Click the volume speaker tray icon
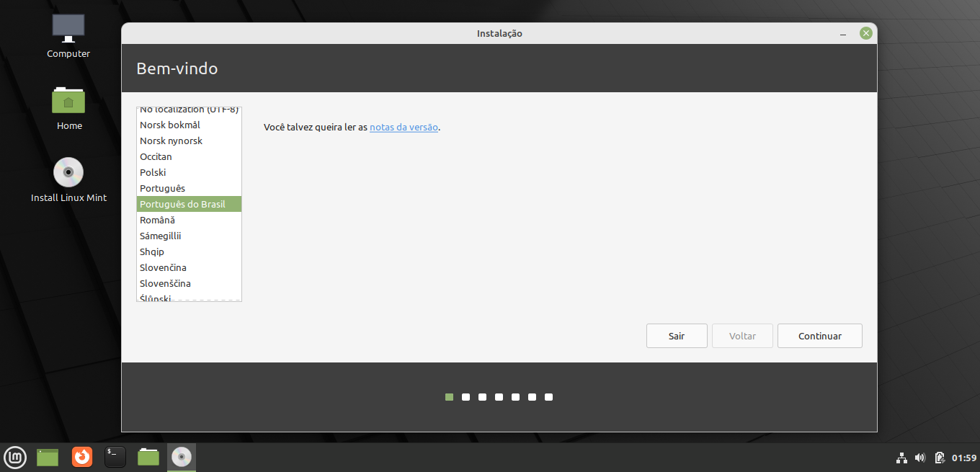Image resolution: width=980 pixels, height=472 pixels. [x=920, y=458]
